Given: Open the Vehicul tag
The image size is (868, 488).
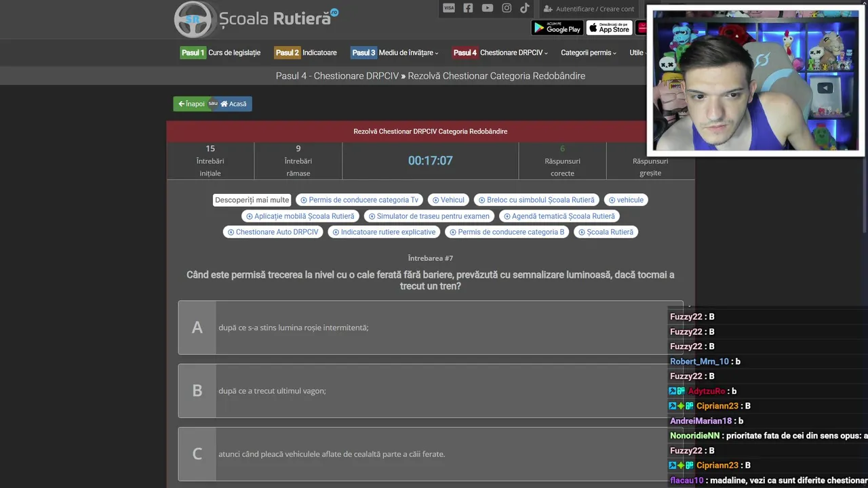Looking at the screenshot, I should (448, 200).
